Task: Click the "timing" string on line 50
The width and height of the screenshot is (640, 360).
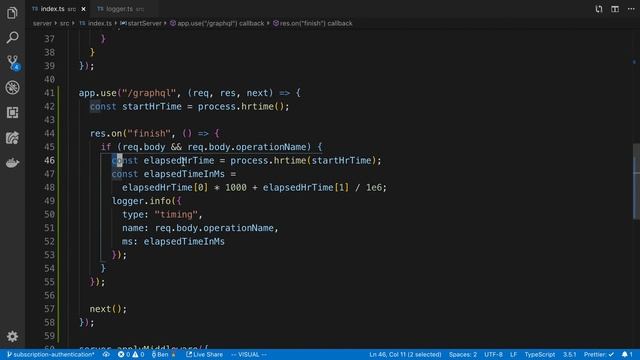Action: coord(176,214)
